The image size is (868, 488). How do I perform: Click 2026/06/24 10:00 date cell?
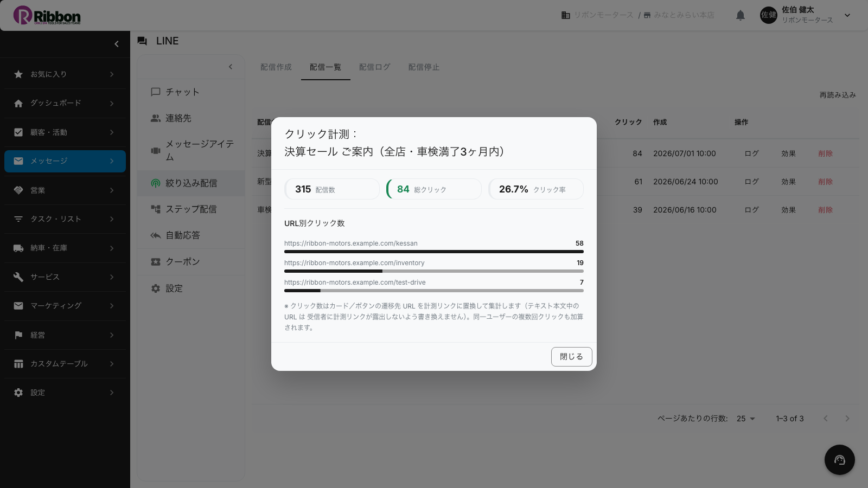686,182
